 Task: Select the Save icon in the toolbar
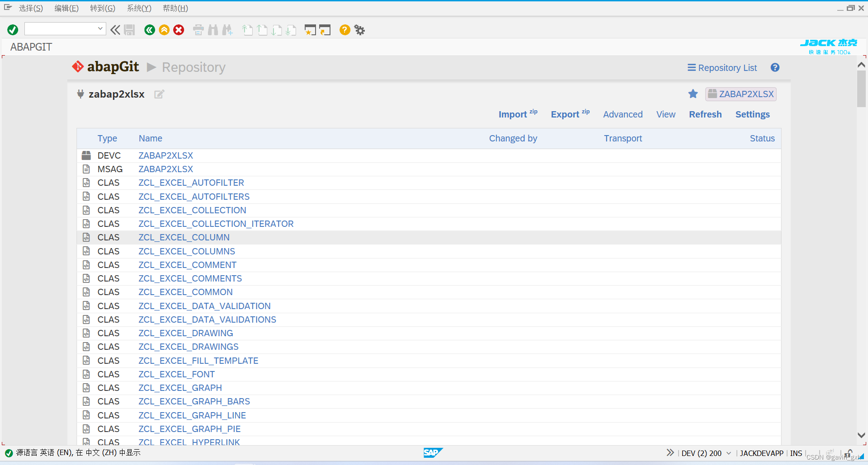tap(129, 29)
